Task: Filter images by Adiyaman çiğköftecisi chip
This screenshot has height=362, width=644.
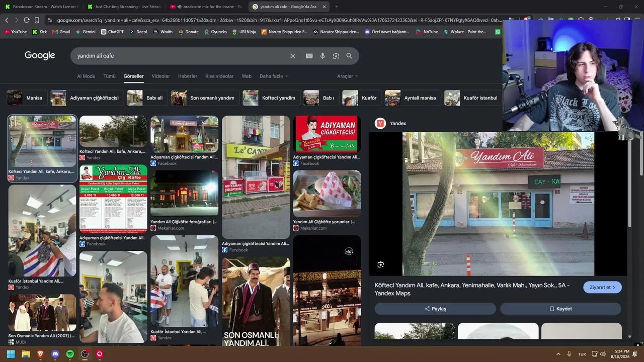Action: point(87,98)
